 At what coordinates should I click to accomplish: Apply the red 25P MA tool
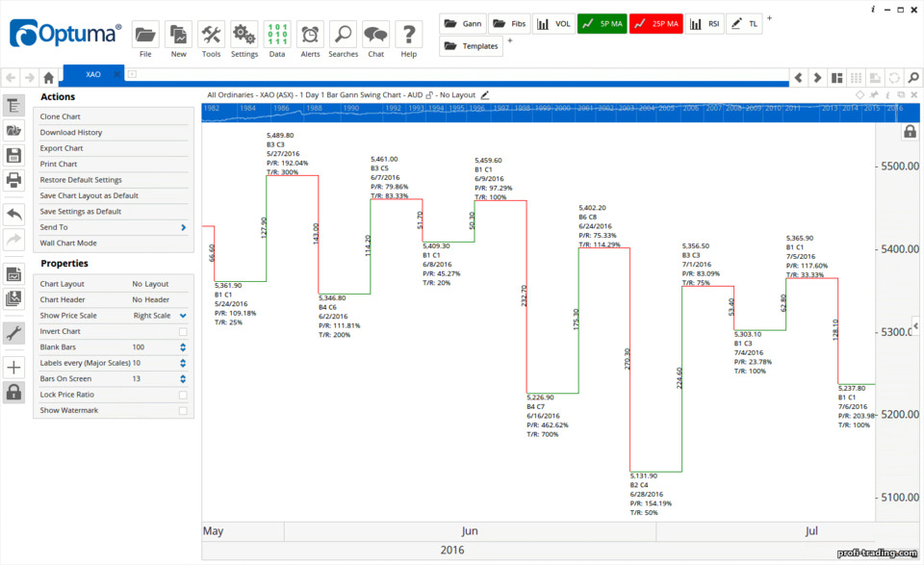(x=655, y=23)
